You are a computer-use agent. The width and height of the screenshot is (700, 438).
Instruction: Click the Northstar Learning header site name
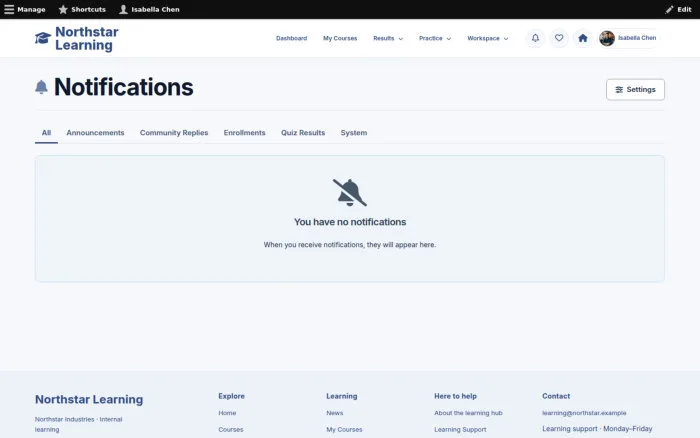87,38
